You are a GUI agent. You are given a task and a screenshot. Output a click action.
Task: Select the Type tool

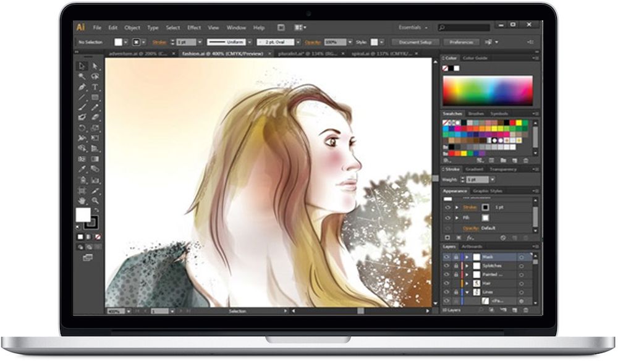coord(95,87)
